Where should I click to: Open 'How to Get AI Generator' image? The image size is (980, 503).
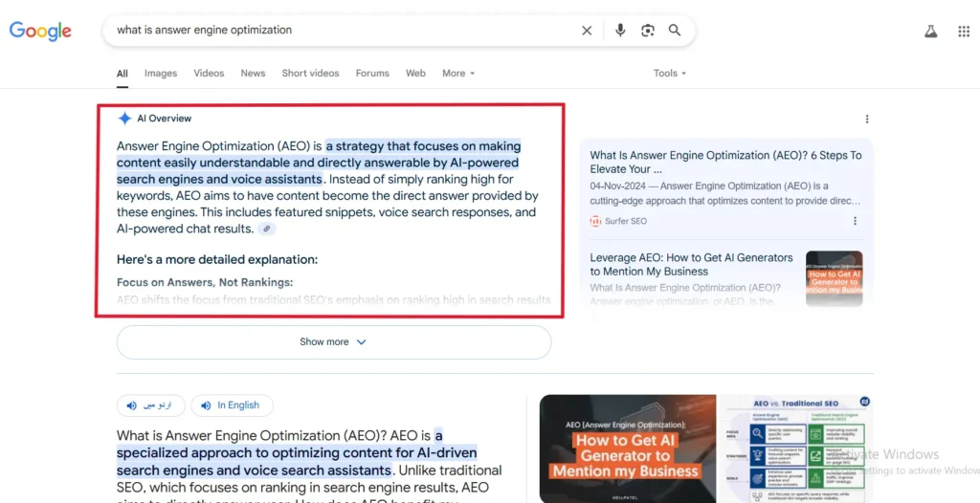tap(628, 448)
